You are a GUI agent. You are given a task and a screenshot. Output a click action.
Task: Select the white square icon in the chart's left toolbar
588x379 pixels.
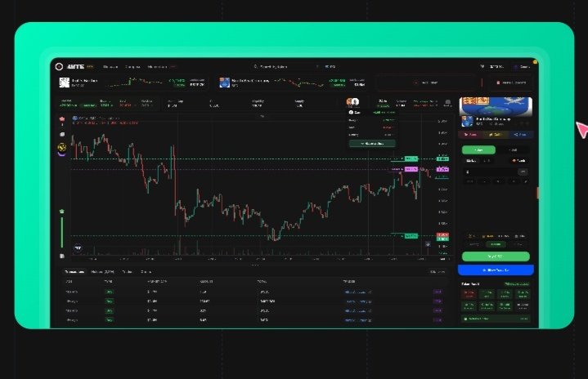[62, 135]
